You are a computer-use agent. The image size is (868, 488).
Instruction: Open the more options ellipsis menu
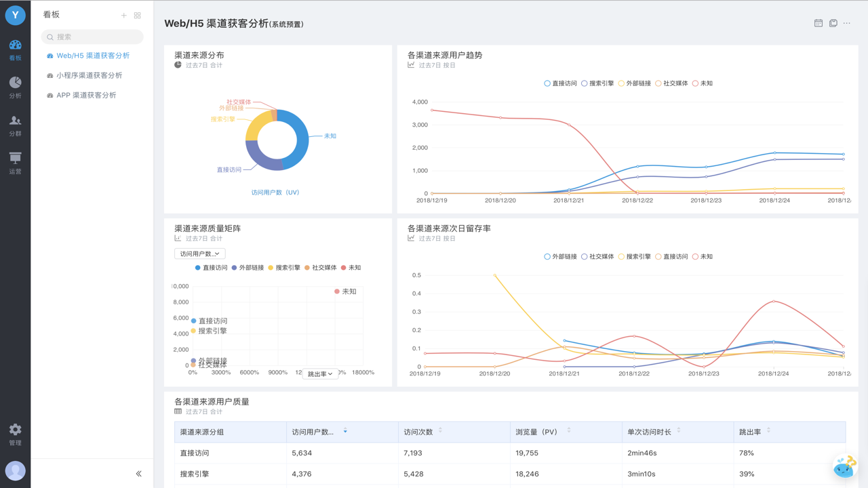(847, 23)
